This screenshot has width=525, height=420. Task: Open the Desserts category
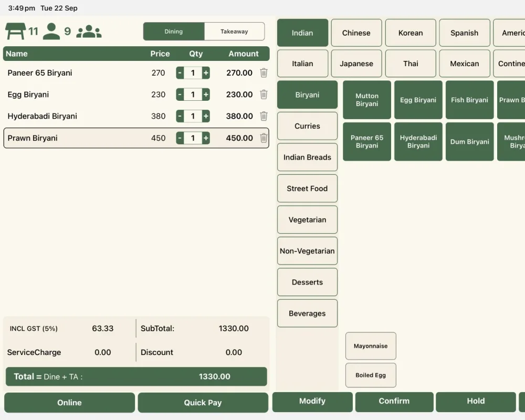point(307,282)
